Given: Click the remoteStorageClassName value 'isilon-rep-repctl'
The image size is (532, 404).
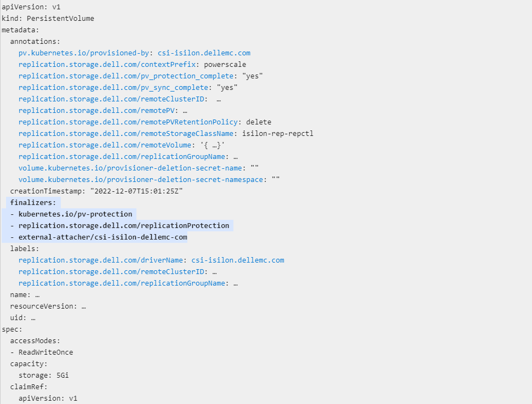Looking at the screenshot, I should [278, 134].
